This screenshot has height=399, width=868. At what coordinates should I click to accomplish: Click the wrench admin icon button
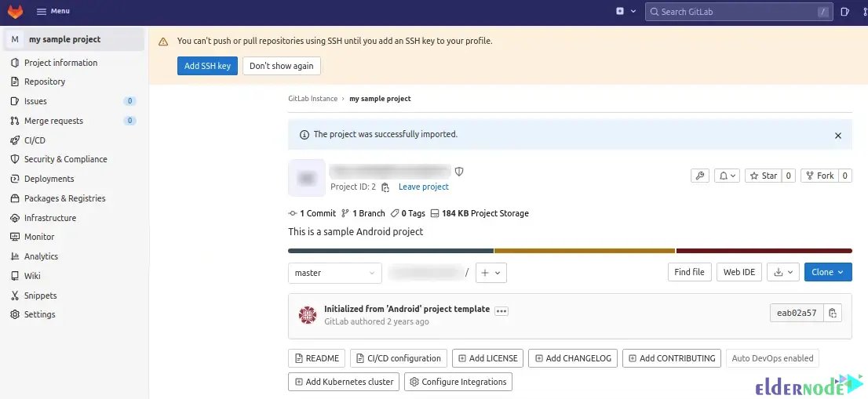point(699,176)
